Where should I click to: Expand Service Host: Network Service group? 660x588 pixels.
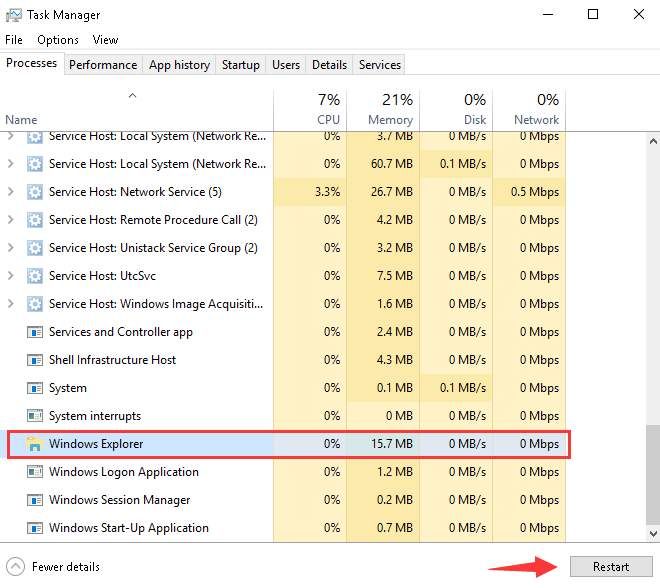12,192
